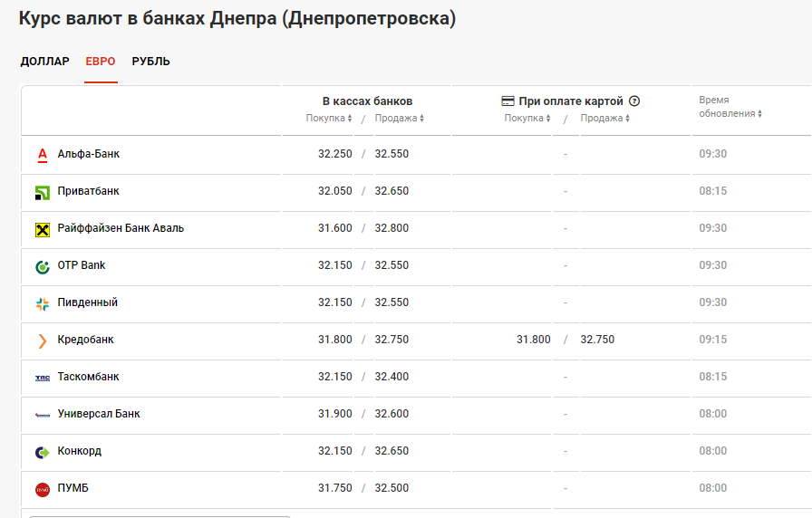Click the Райффайзен Банк Аваль logo icon
The height and width of the screenshot is (518, 812).
click(43, 229)
